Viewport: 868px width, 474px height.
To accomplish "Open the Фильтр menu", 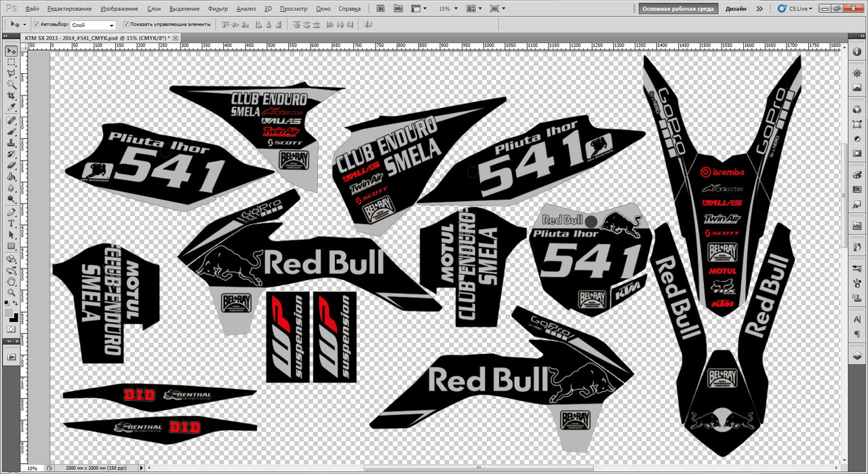I will [x=218, y=9].
